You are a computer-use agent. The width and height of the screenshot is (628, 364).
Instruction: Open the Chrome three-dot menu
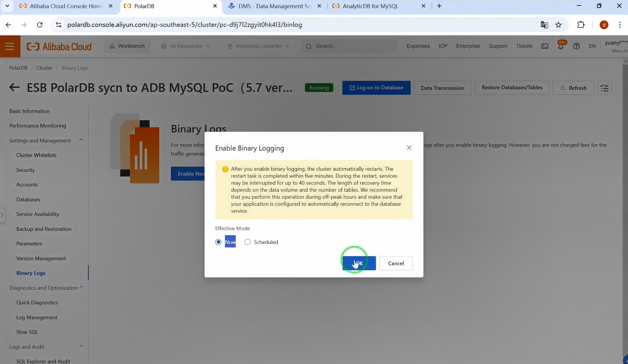620,25
